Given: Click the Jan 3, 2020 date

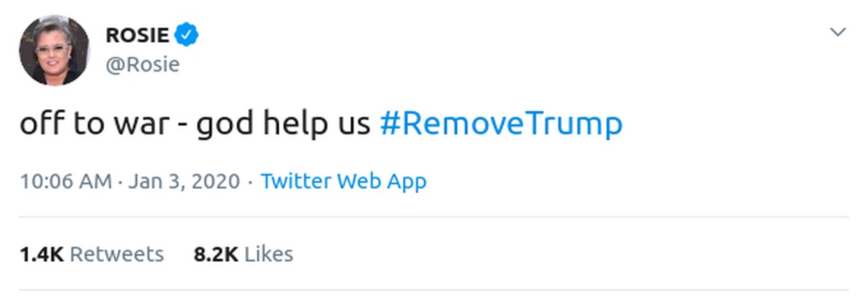Looking at the screenshot, I should pyautogui.click(x=184, y=181).
